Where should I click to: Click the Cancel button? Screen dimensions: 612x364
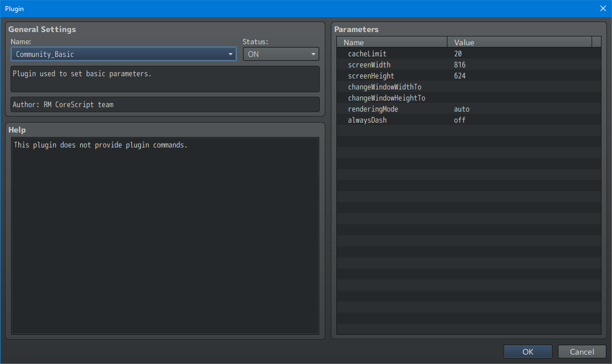[x=582, y=351]
